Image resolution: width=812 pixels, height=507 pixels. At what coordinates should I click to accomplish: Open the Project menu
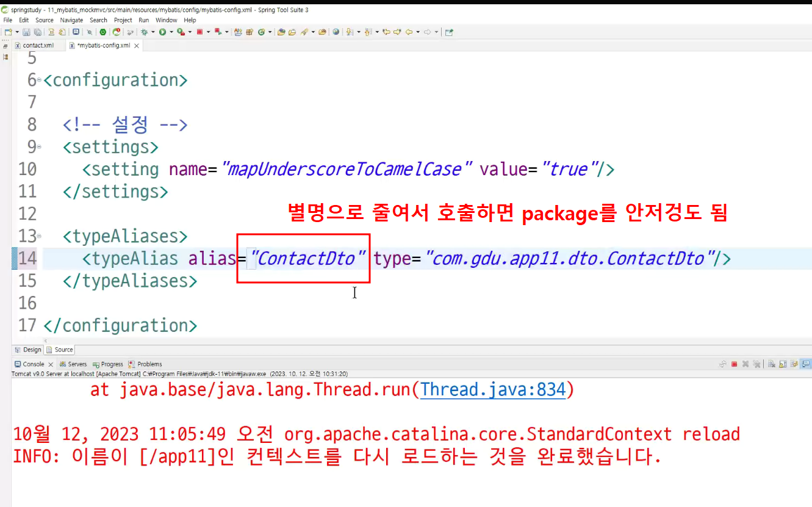123,20
